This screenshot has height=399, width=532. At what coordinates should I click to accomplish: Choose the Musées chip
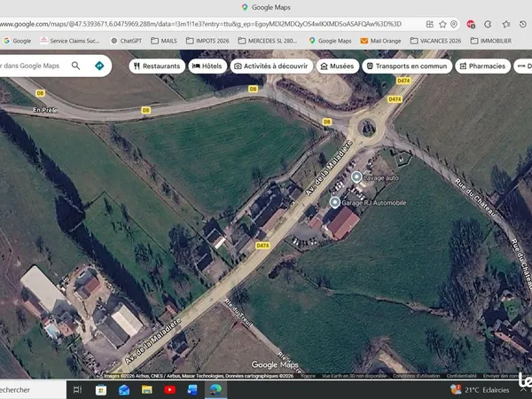(337, 66)
